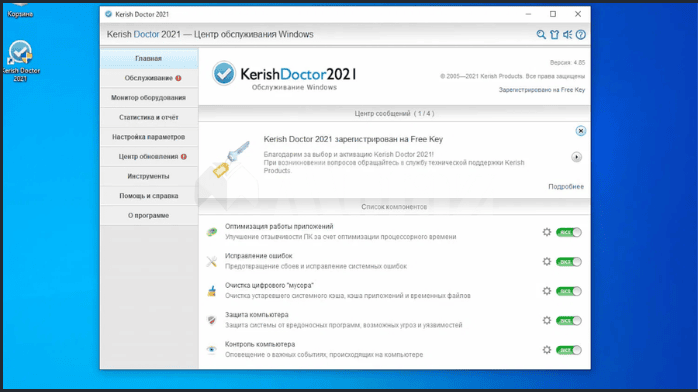Toggle computer control switch
The width and height of the screenshot is (698, 392).
point(568,350)
